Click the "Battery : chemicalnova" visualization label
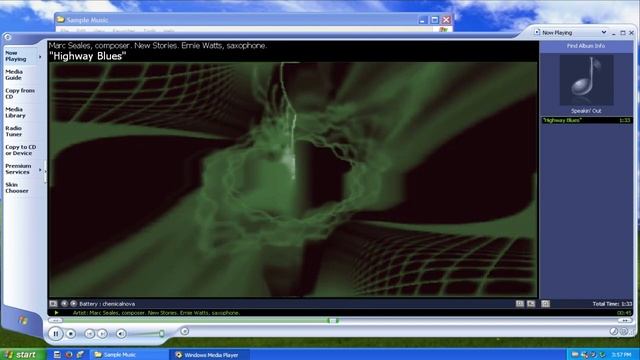Screen dimensions: 640x360 point(107,304)
